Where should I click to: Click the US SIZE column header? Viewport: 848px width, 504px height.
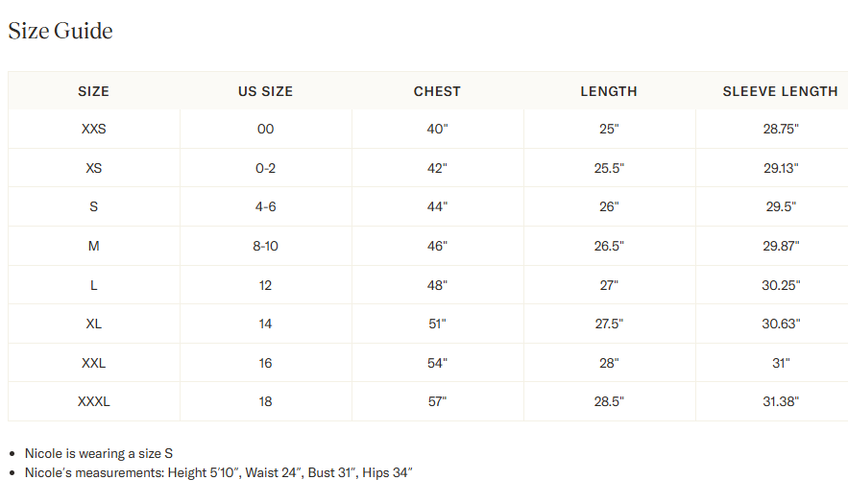click(265, 91)
